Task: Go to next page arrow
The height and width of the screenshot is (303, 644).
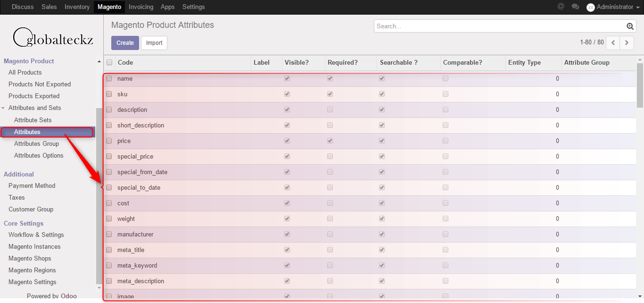Action: tap(627, 42)
